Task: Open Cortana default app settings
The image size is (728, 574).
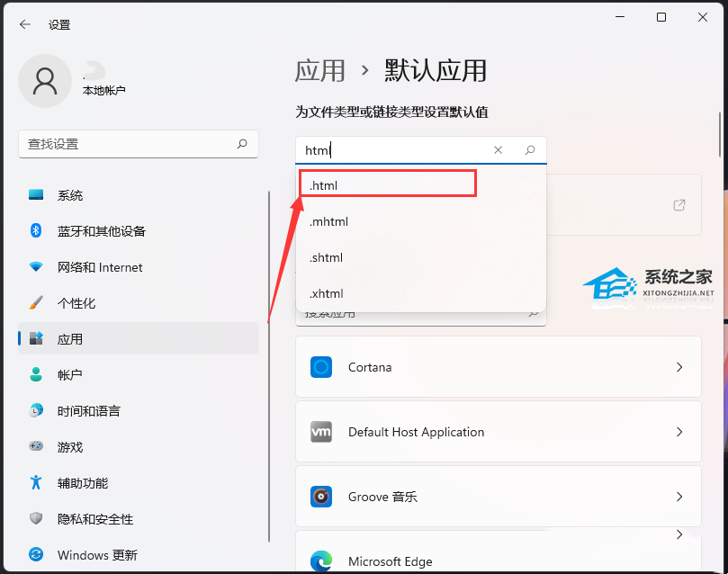Action: tap(499, 367)
